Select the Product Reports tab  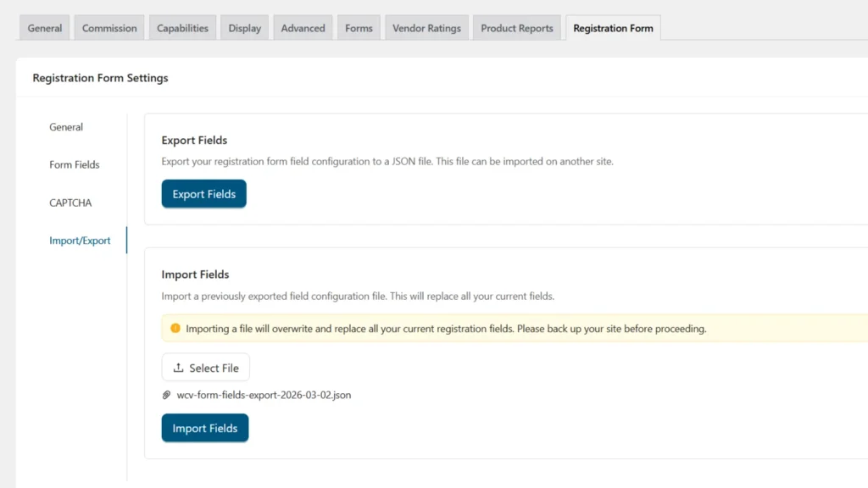(x=516, y=27)
